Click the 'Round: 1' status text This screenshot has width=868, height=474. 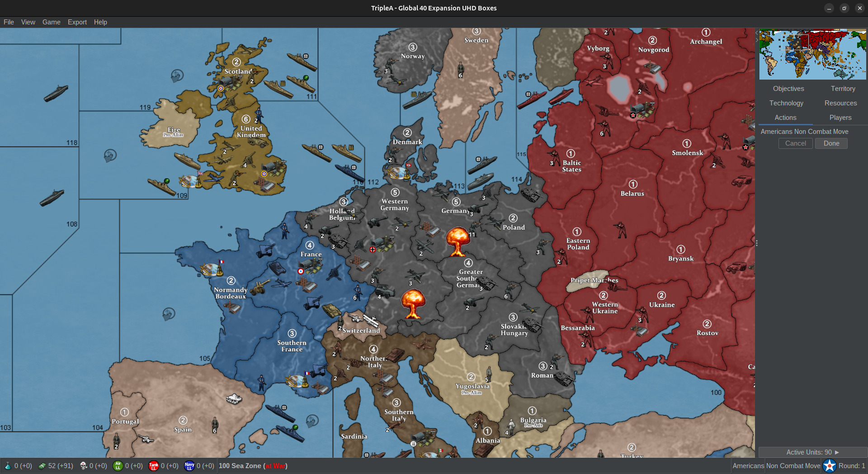click(x=852, y=466)
